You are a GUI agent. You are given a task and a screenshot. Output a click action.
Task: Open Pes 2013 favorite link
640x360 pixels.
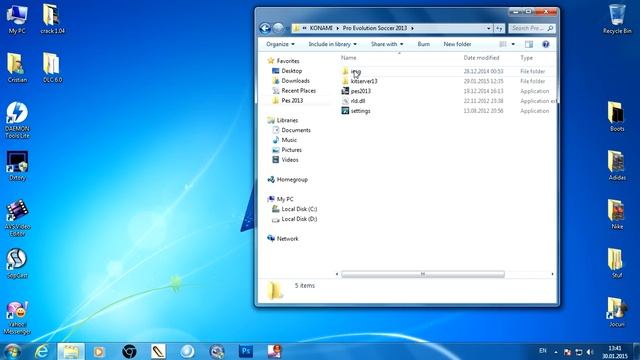(x=292, y=100)
